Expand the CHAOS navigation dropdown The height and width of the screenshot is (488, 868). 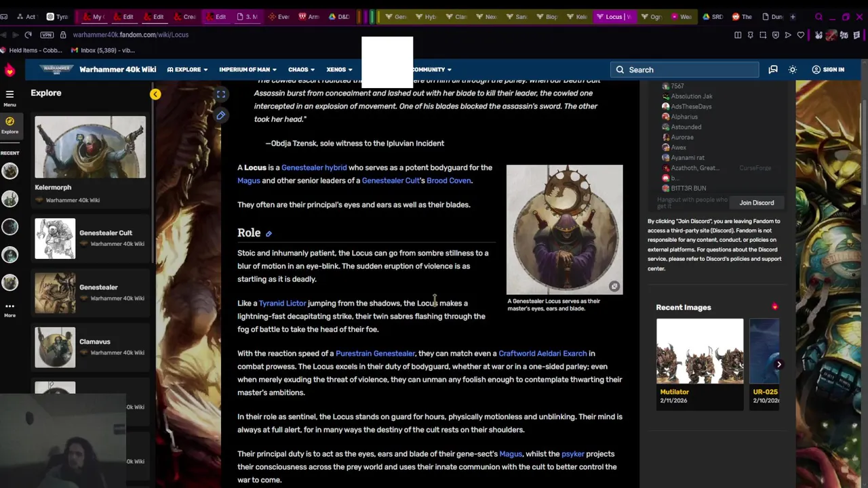point(301,69)
